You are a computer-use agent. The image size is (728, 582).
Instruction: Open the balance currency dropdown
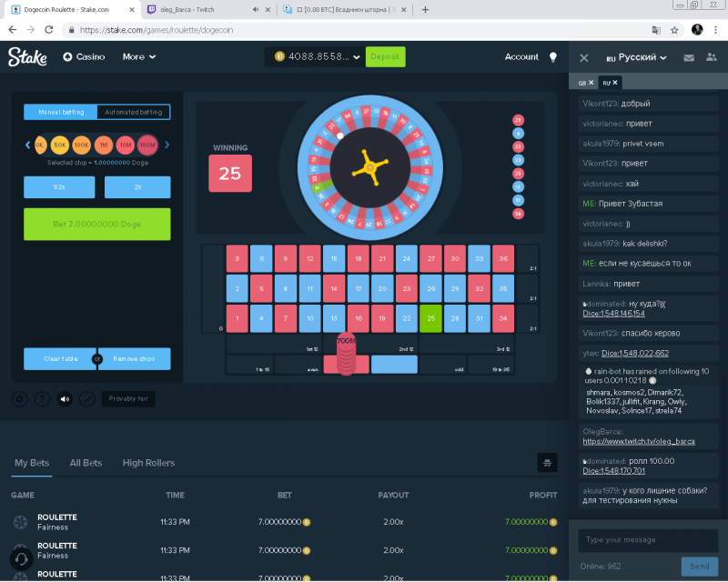click(x=357, y=57)
